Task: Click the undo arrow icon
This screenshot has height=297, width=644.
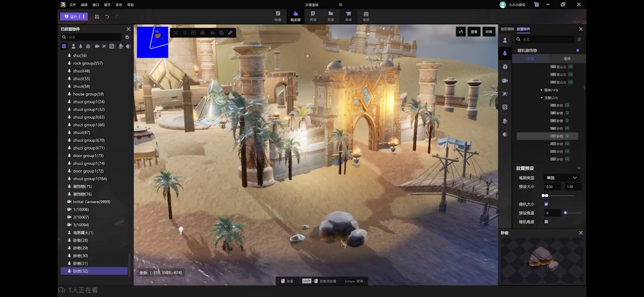Action: click(x=107, y=17)
